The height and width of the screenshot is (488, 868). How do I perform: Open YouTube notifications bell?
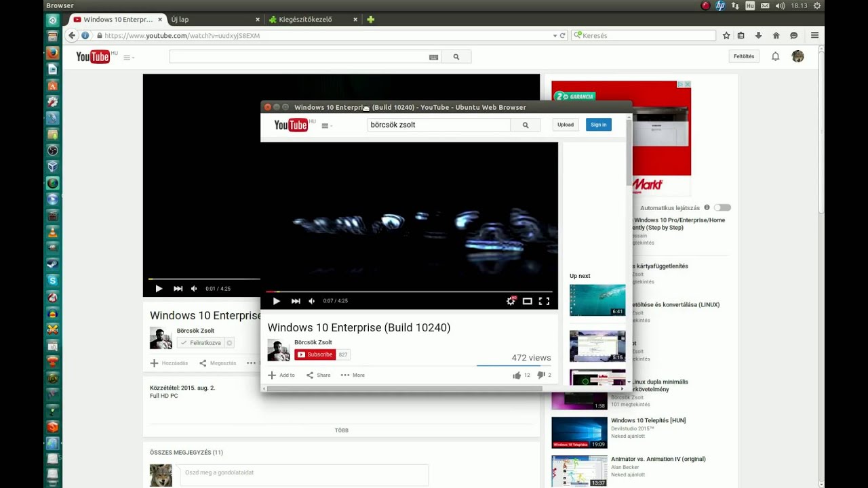point(775,56)
